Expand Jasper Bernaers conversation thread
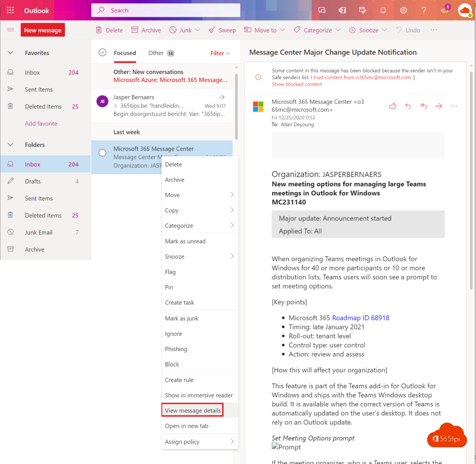 [116, 106]
